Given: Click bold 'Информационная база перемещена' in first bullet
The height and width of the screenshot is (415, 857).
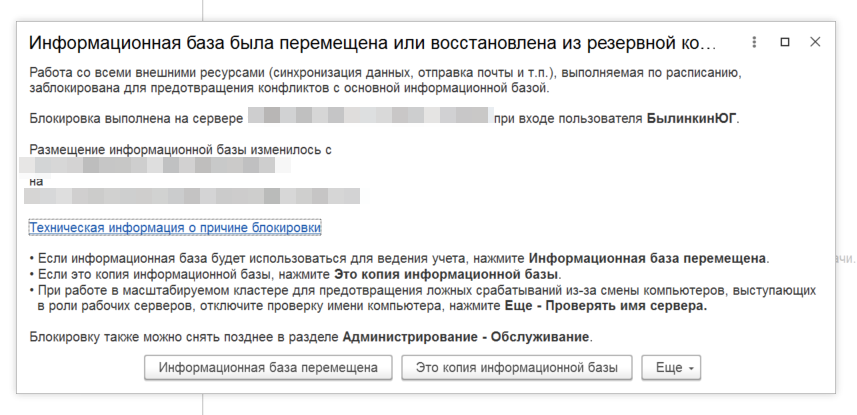Looking at the screenshot, I should [x=647, y=259].
